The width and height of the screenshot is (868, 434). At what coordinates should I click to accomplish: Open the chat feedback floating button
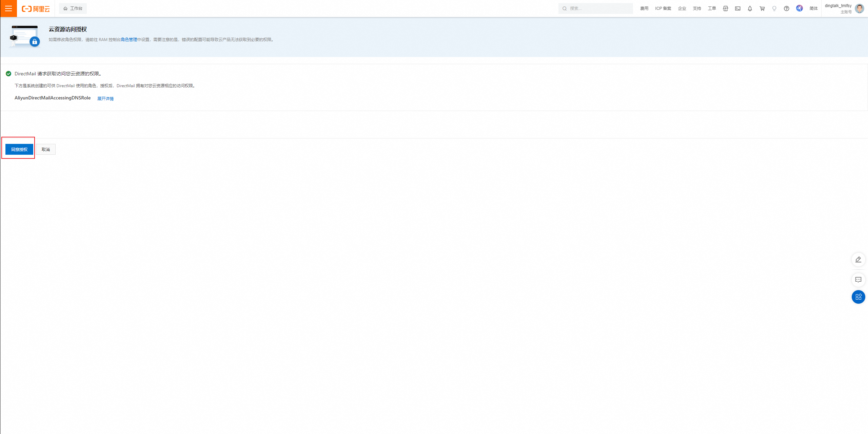[x=858, y=280]
